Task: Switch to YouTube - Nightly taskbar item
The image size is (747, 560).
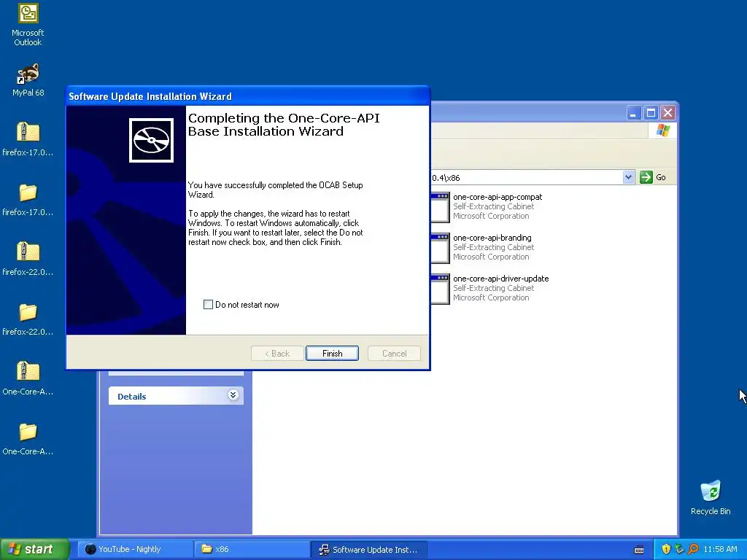Action: point(135,549)
